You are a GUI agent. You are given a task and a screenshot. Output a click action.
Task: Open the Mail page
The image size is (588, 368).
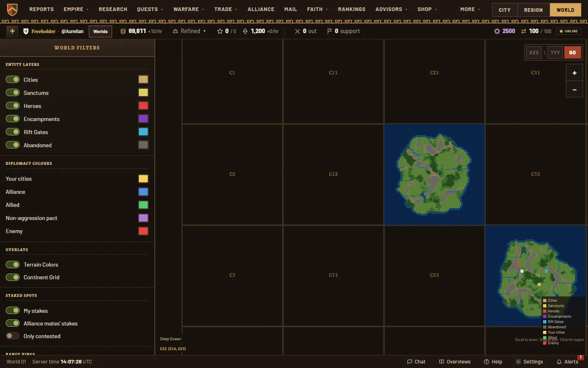[290, 9]
